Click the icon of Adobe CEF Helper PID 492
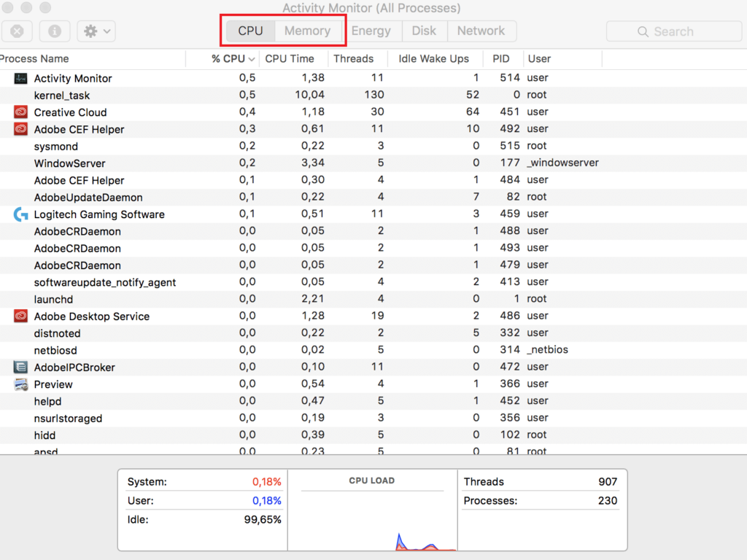 pos(20,129)
